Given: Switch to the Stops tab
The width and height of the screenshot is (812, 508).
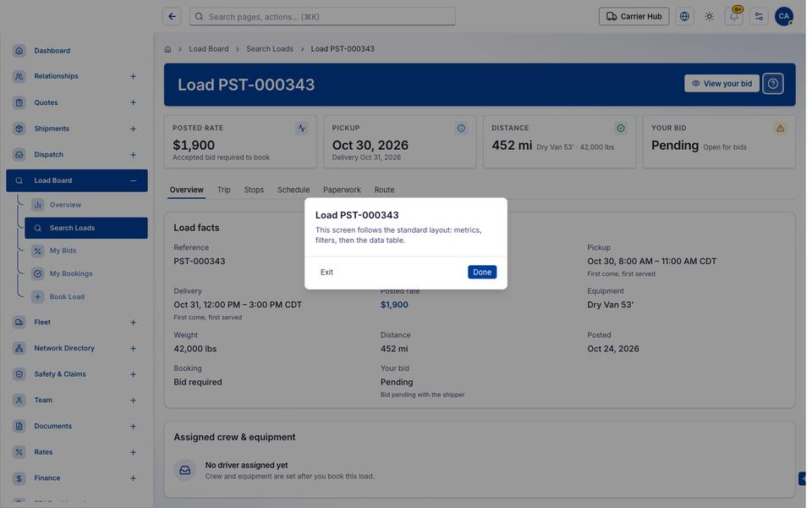Looking at the screenshot, I should [254, 190].
